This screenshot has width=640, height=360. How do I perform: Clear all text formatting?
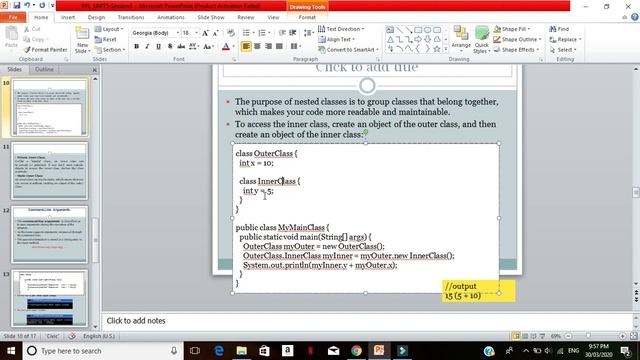pyautogui.click(x=231, y=33)
